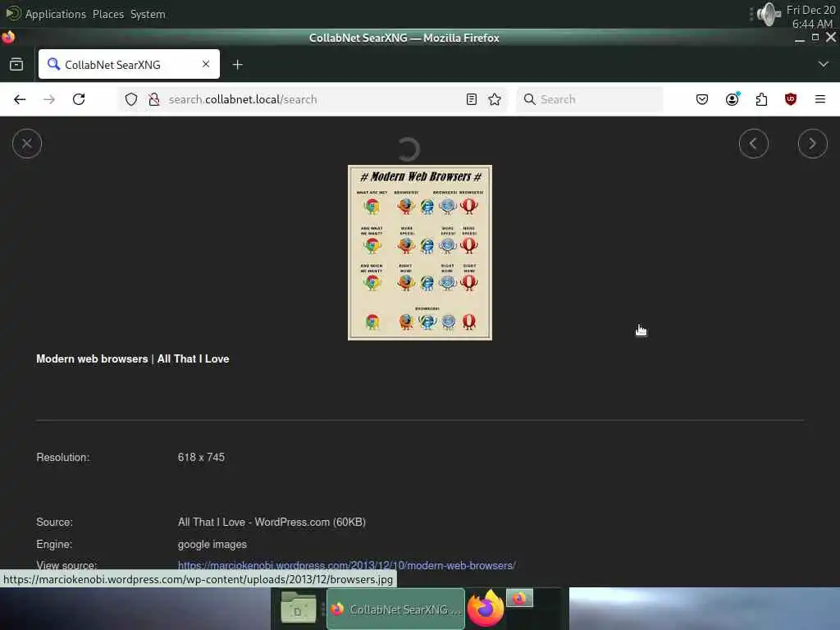
Task: Open Firefox hamburger application menu
Action: (820, 99)
